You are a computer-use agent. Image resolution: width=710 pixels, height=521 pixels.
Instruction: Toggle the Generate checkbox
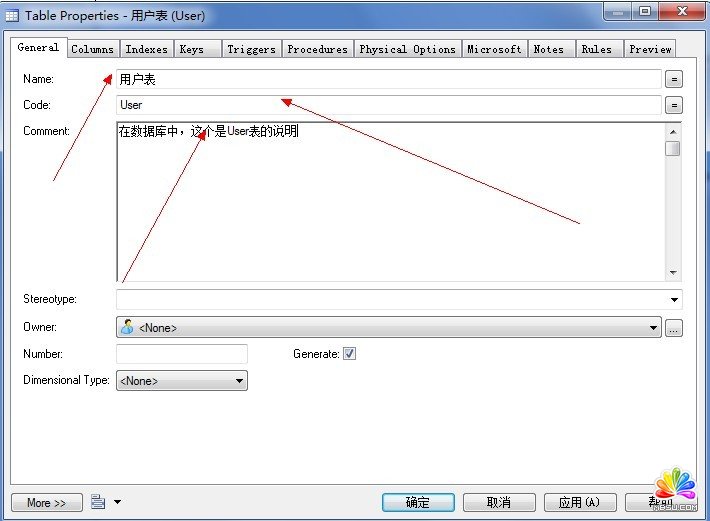(349, 354)
